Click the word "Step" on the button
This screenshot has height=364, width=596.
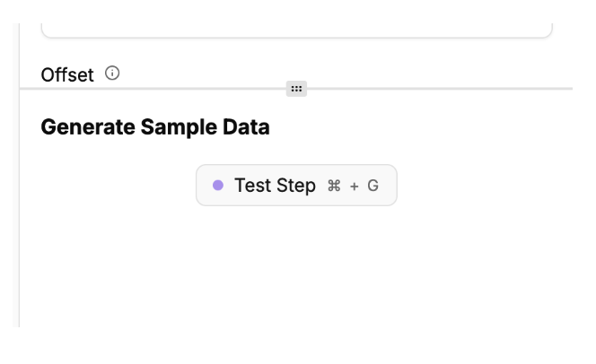[296, 186]
